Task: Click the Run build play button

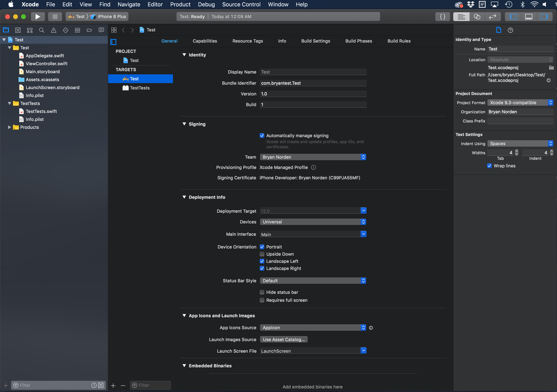Action: [x=38, y=16]
